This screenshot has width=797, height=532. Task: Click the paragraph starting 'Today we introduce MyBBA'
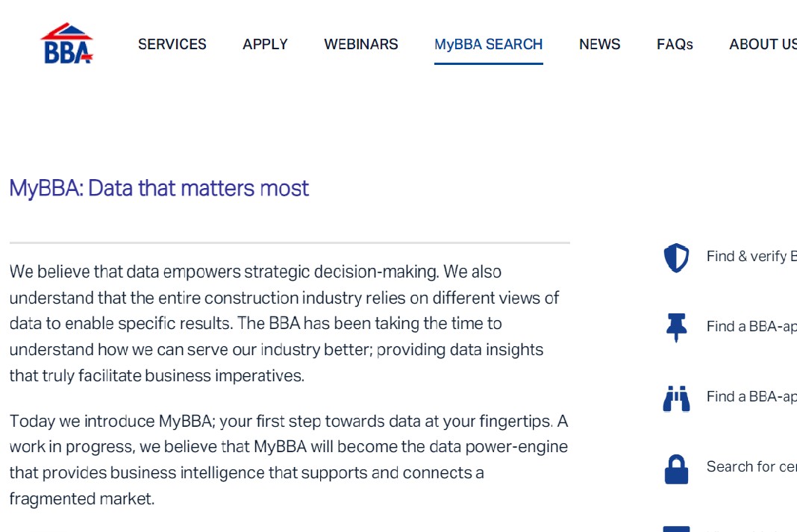click(289, 460)
